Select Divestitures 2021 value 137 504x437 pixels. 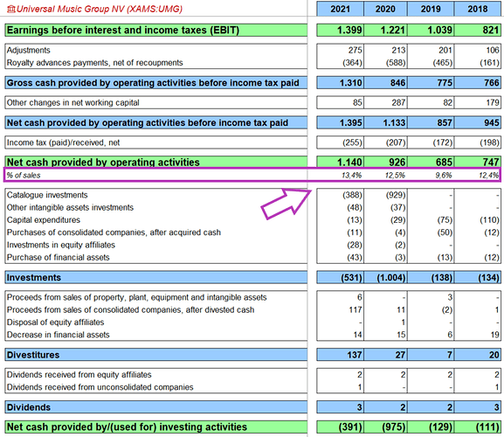coord(355,355)
